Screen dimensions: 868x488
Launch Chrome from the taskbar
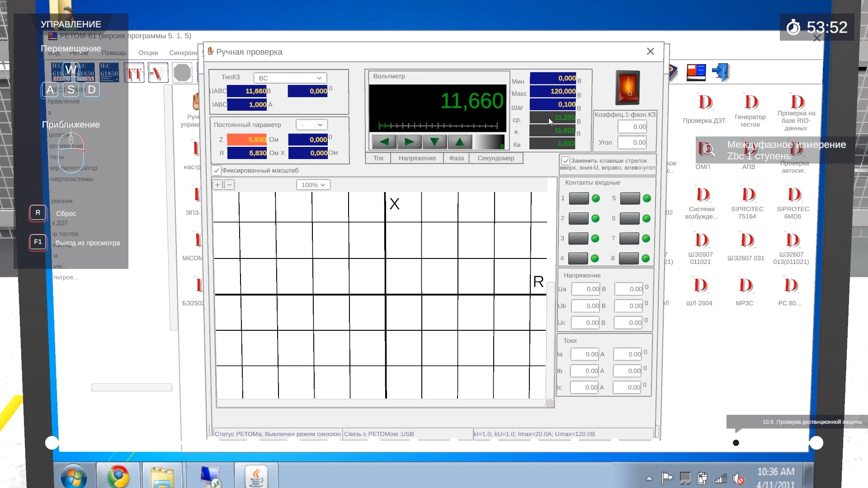point(118,476)
